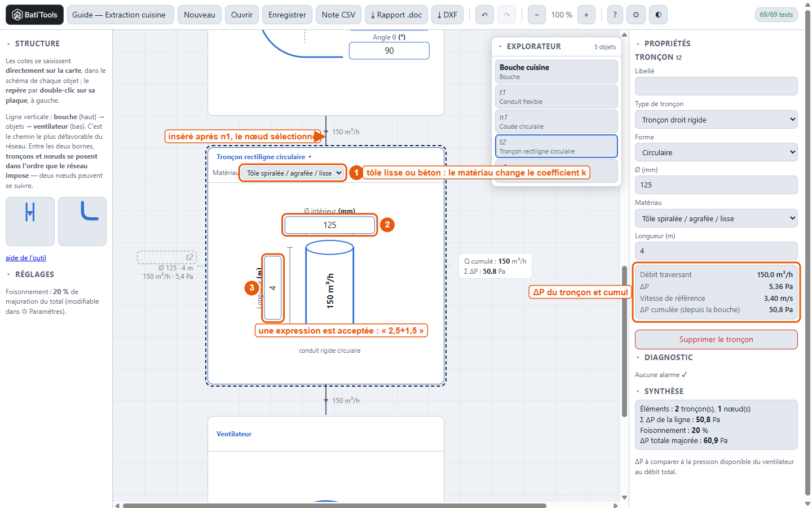Viewport: 812px width, 508px height.
Task: Click the Ø (mm) field in properties
Action: pos(716,185)
